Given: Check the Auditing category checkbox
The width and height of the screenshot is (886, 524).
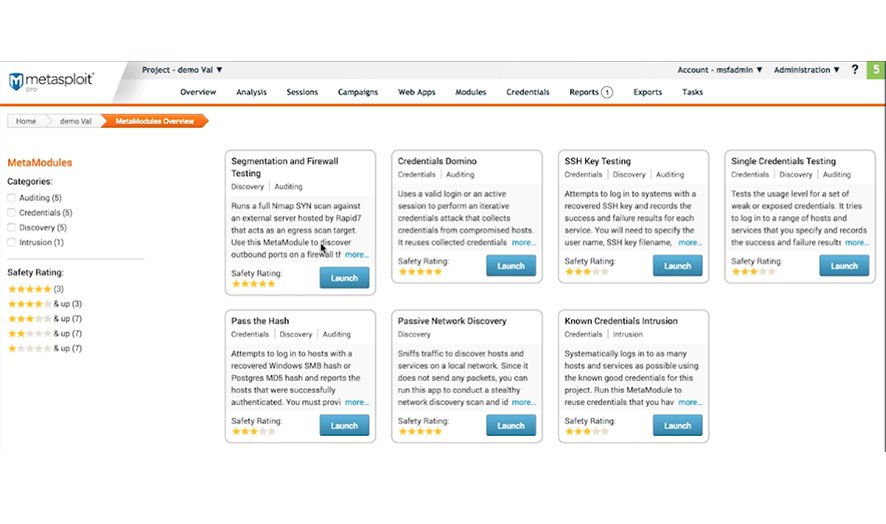Looking at the screenshot, I should (12, 198).
